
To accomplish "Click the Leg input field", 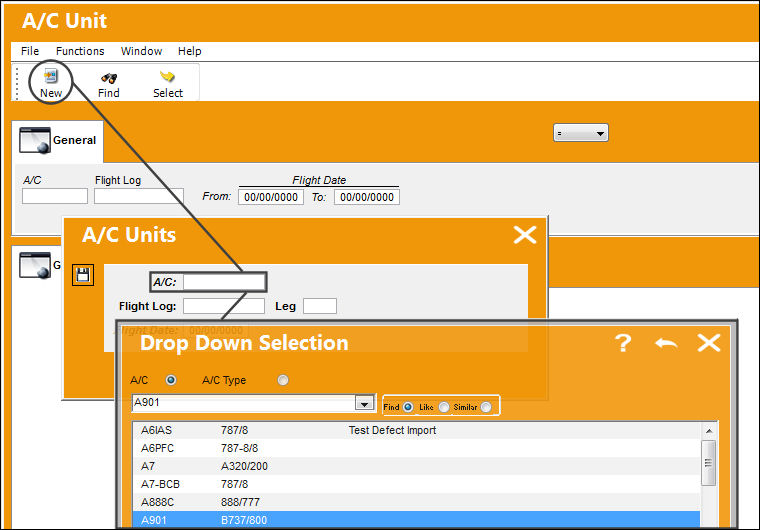I will (x=320, y=306).
